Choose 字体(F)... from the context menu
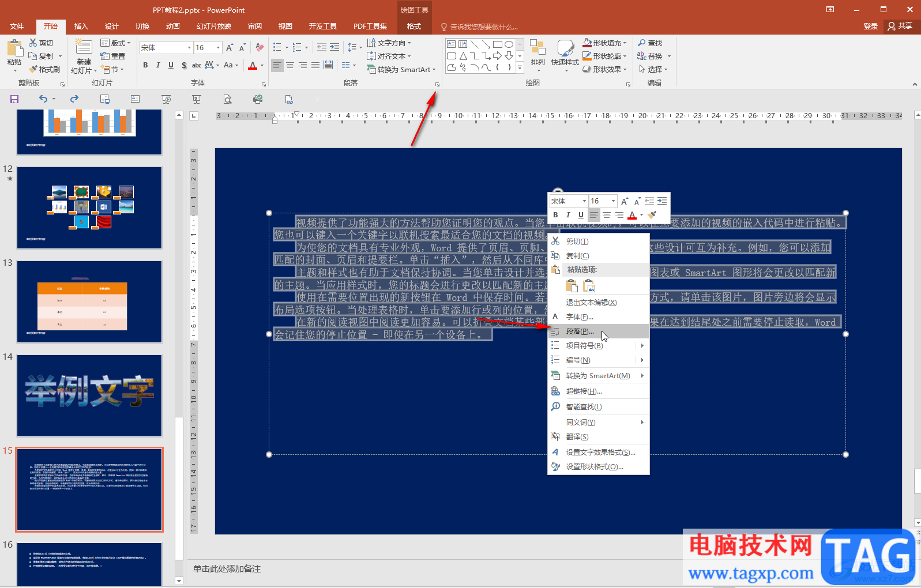This screenshot has height=588, width=921. coord(599,317)
